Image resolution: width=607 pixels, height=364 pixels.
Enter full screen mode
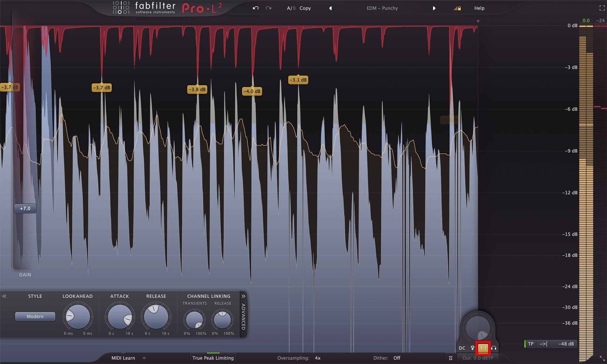[x=602, y=8]
